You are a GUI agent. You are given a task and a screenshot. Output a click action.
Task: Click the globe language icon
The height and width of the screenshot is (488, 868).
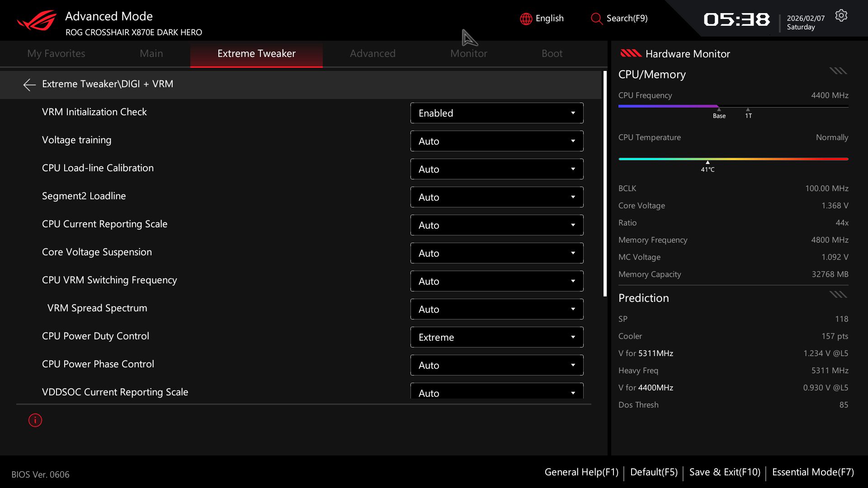pos(526,19)
